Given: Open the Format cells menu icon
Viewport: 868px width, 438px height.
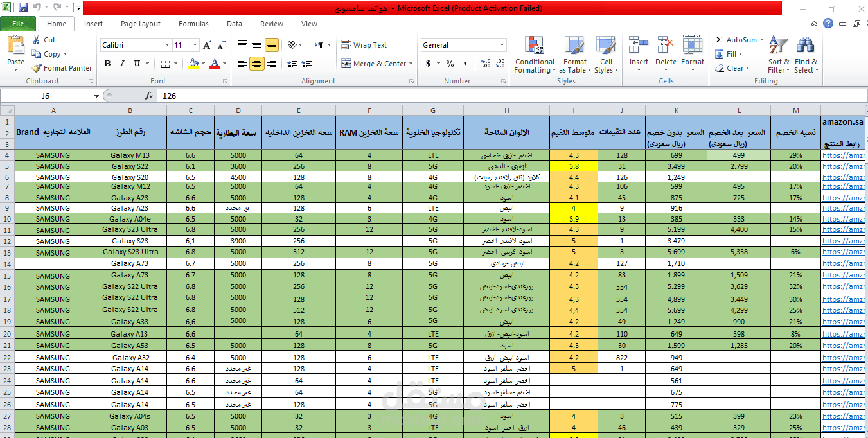Looking at the screenshot, I should 693,45.
